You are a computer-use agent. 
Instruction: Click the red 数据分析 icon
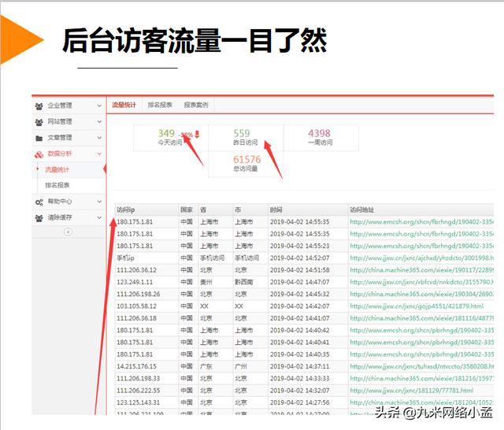click(39, 154)
